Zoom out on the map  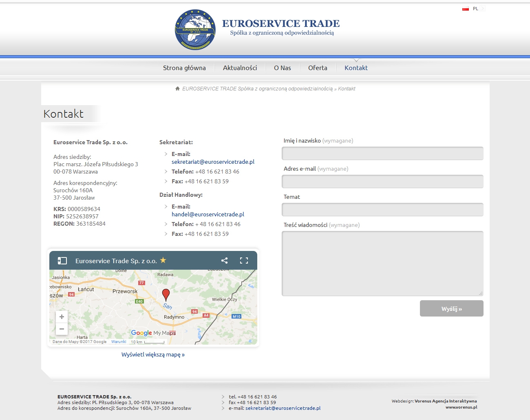pyautogui.click(x=62, y=329)
